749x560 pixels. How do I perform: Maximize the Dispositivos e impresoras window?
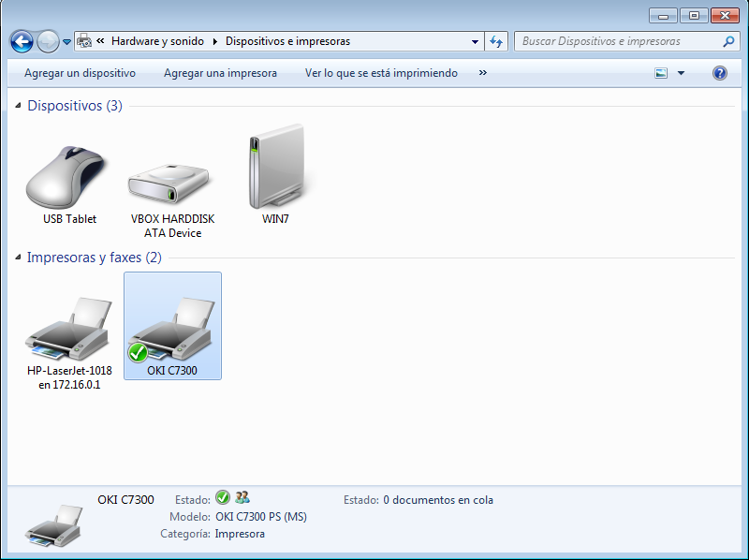pos(694,16)
